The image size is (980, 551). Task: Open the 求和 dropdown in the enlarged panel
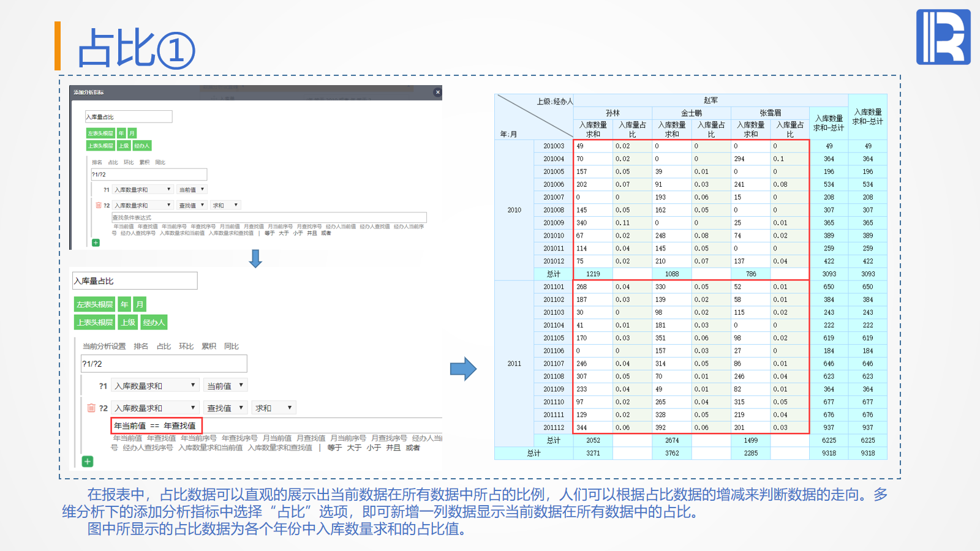274,408
